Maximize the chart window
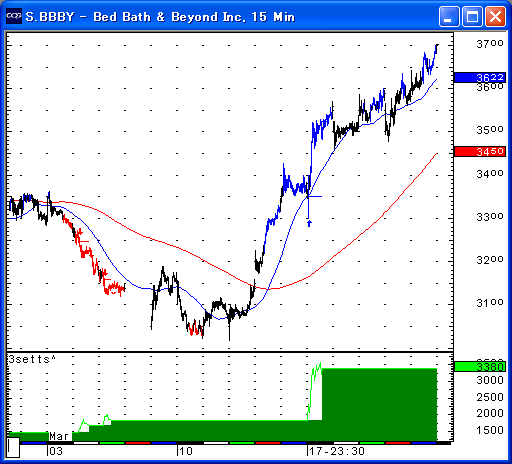The height and width of the screenshot is (464, 512). pyautogui.click(x=472, y=16)
